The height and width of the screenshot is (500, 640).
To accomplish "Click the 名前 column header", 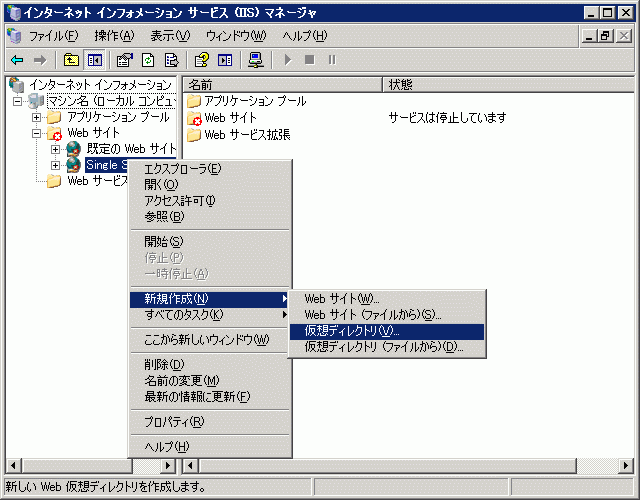I will 282,85.
